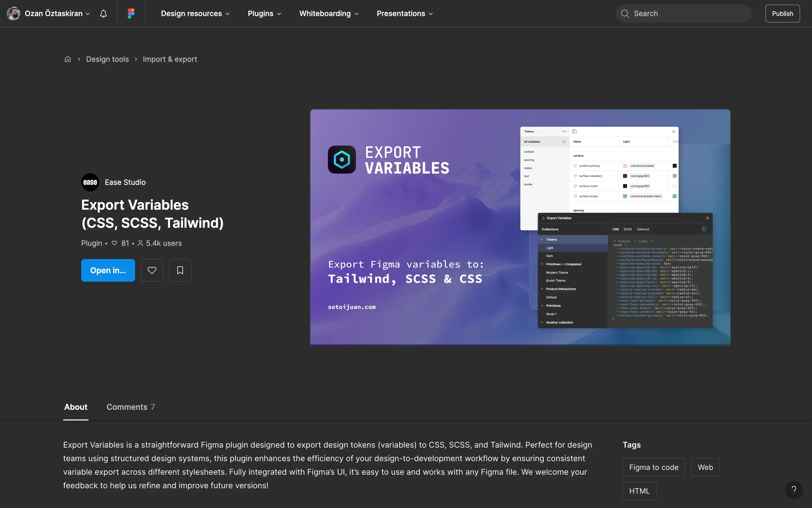This screenshot has height=508, width=812.
Task: Go to Design tools breadcrumb
Action: [x=107, y=59]
